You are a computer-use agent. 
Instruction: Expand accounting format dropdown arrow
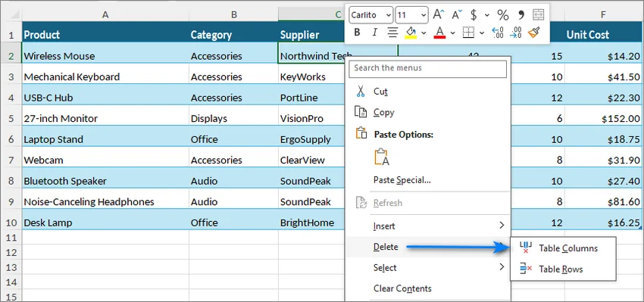point(487,15)
